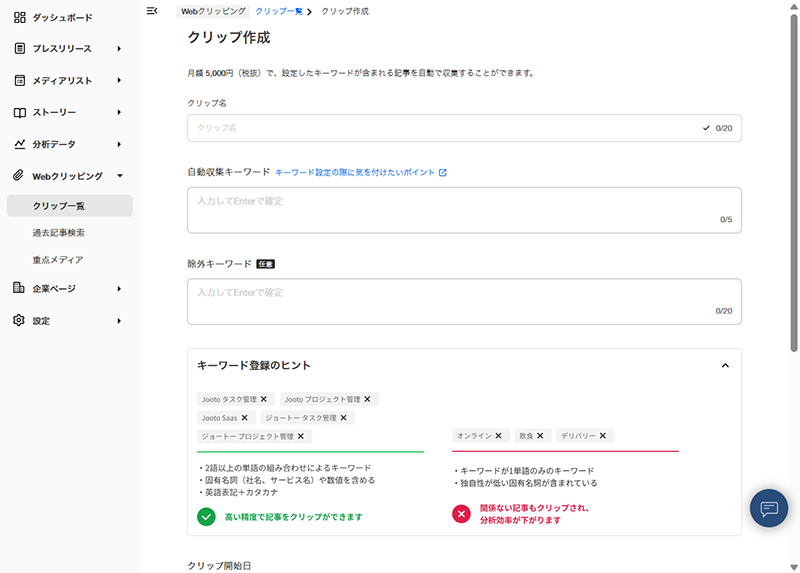
Task: Open 重点メディア in the sidebar
Action: pyautogui.click(x=58, y=260)
